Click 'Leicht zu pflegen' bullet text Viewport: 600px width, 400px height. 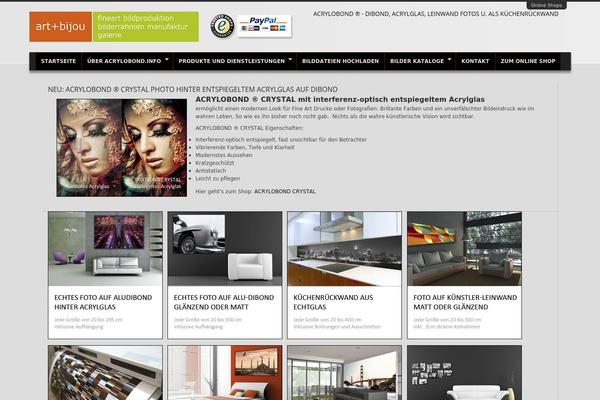[217, 178]
